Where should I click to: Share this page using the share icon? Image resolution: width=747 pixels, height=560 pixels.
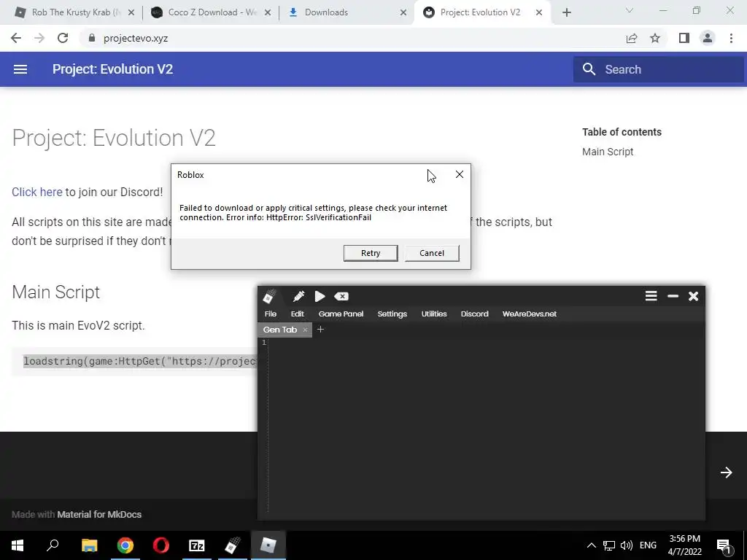coord(632,38)
